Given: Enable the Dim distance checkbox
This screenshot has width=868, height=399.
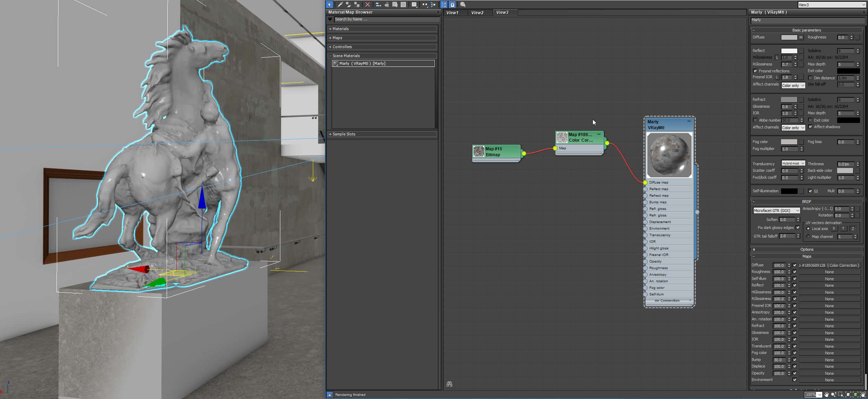Looking at the screenshot, I should point(810,78).
